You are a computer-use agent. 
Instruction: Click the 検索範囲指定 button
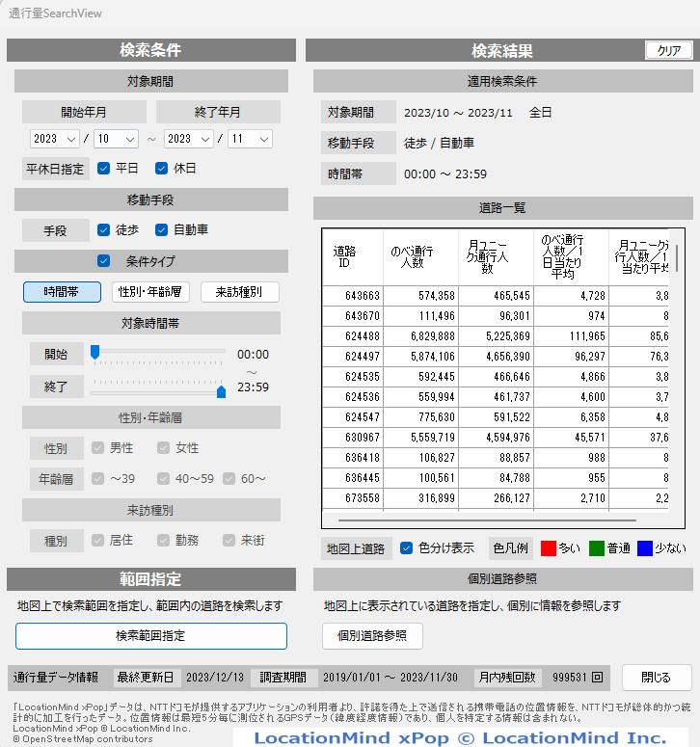pyautogui.click(x=151, y=636)
